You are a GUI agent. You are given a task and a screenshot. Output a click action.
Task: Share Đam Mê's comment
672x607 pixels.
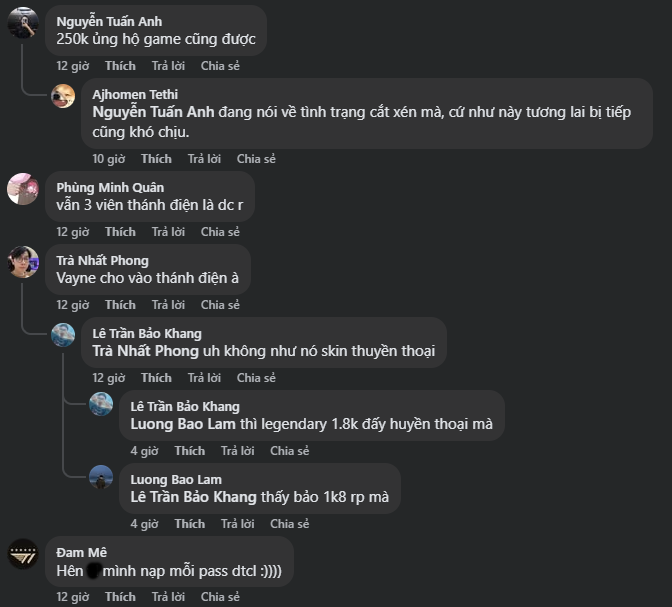[x=220, y=597]
